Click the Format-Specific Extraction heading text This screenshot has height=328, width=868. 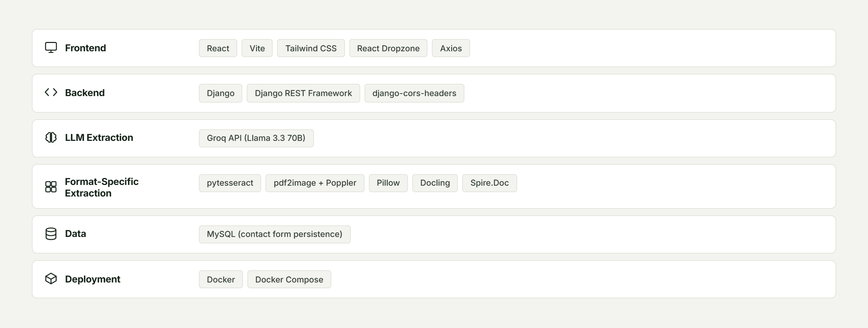tap(102, 187)
